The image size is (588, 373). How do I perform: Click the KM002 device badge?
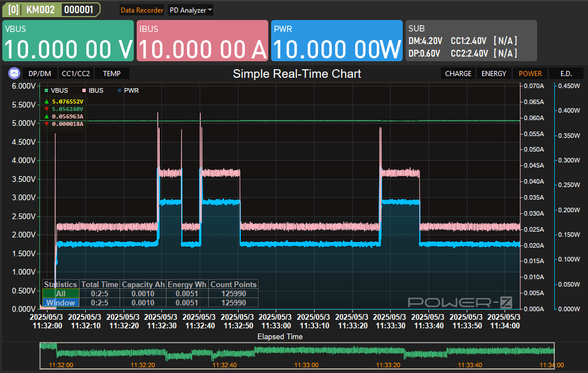coord(40,10)
